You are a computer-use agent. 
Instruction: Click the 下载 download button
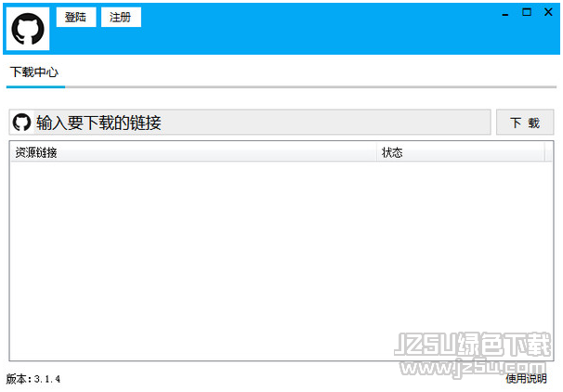pos(525,123)
